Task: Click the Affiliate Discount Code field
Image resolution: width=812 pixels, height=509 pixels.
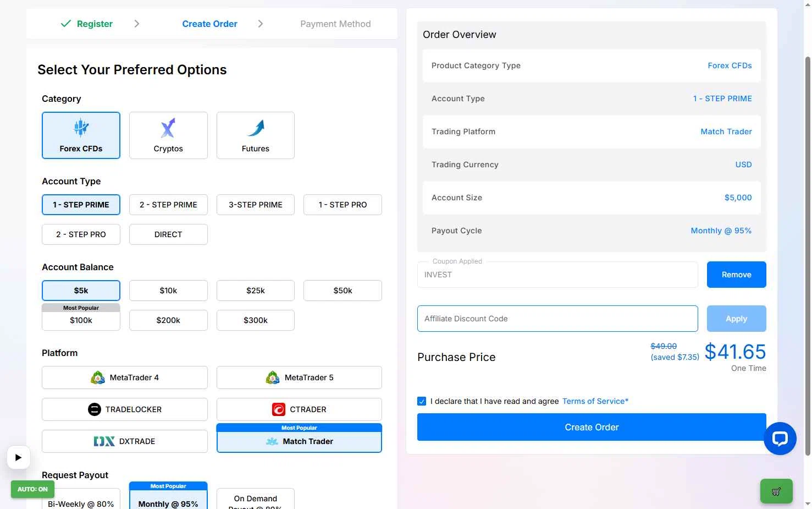Action: tap(557, 319)
